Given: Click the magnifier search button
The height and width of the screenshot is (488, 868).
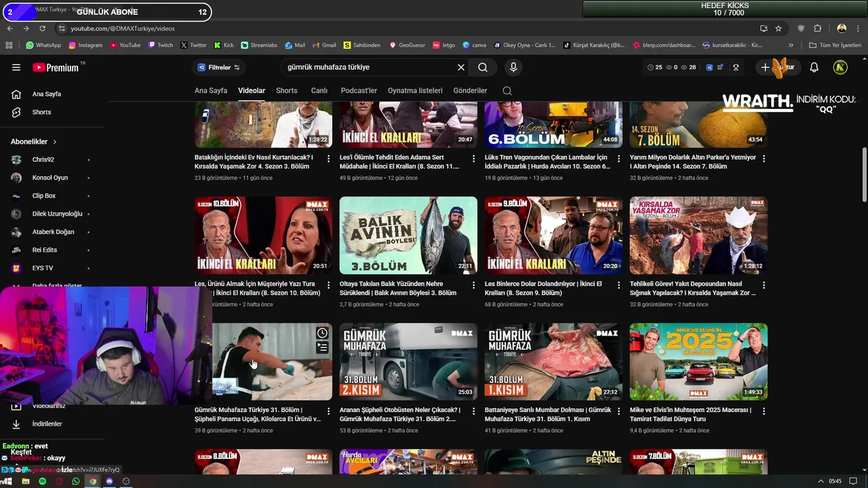Looking at the screenshot, I should [483, 67].
